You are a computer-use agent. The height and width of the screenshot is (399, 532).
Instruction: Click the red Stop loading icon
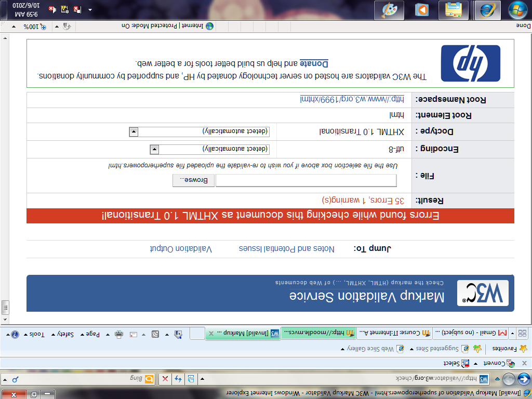coord(165,379)
